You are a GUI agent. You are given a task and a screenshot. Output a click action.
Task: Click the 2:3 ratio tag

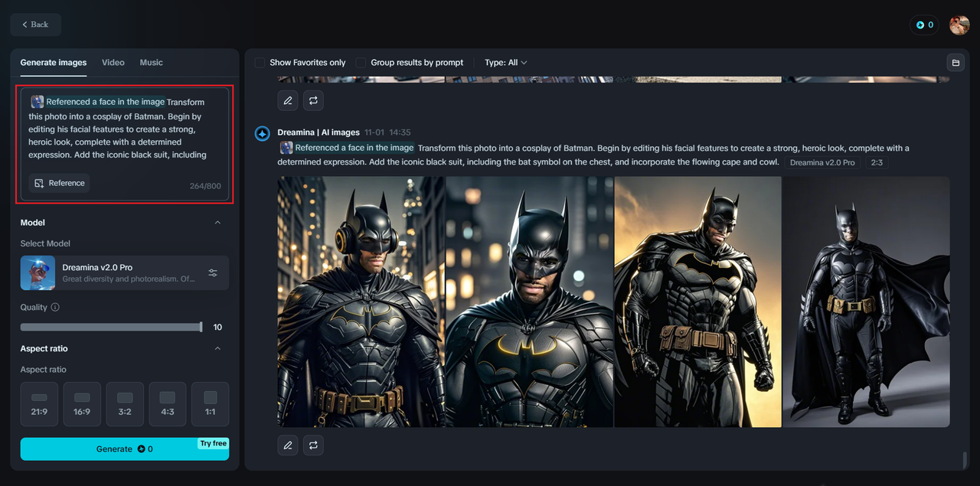point(876,162)
